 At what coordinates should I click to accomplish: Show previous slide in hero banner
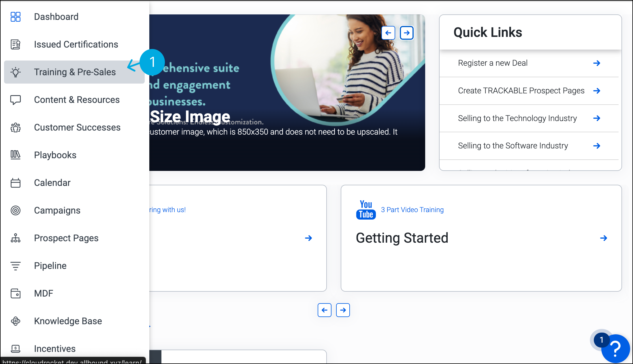(x=388, y=33)
